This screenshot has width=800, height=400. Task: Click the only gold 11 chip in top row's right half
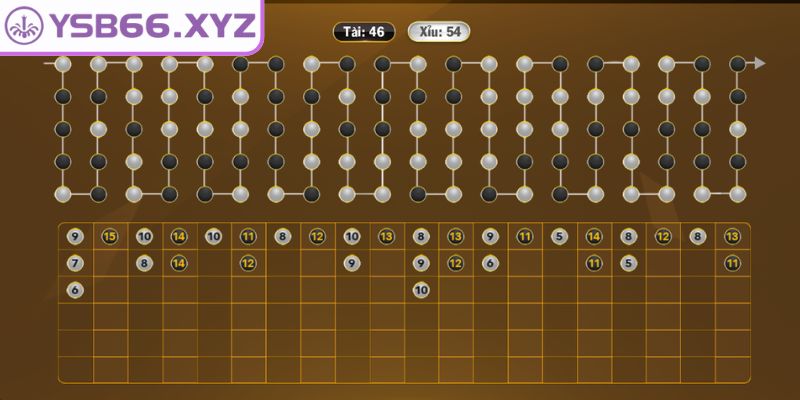(x=524, y=237)
